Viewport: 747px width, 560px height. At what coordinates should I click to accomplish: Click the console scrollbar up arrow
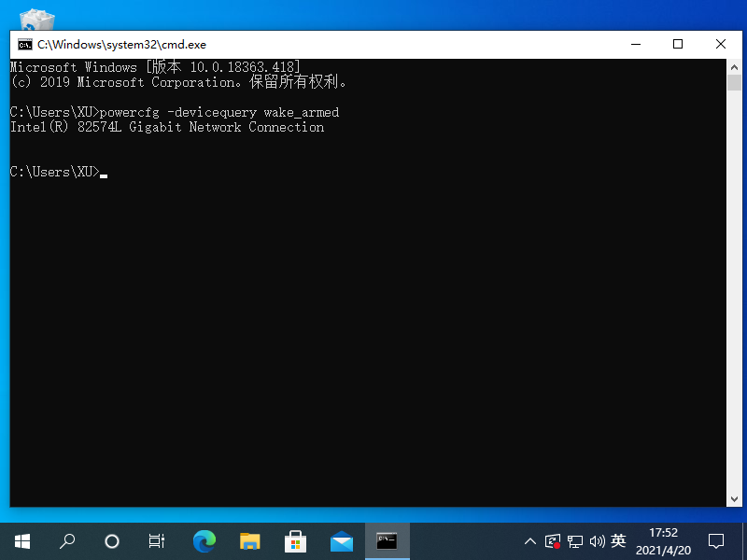pyautogui.click(x=733, y=67)
